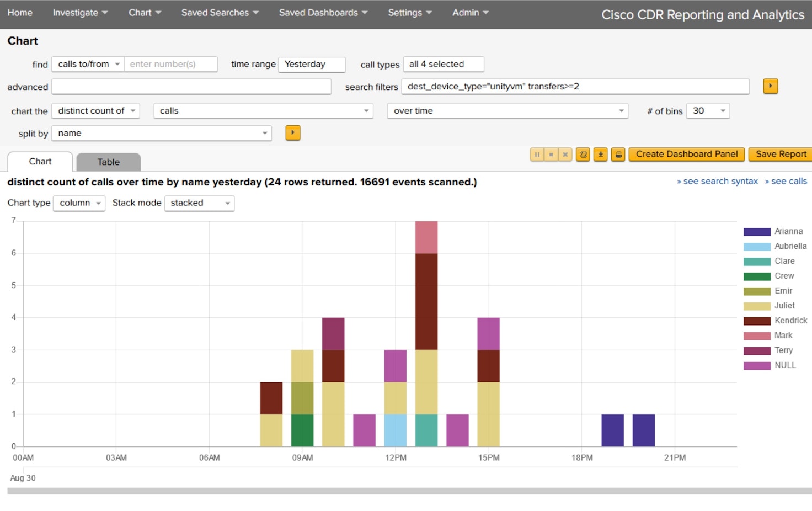Open the Saved Dashboards menu

pos(323,12)
